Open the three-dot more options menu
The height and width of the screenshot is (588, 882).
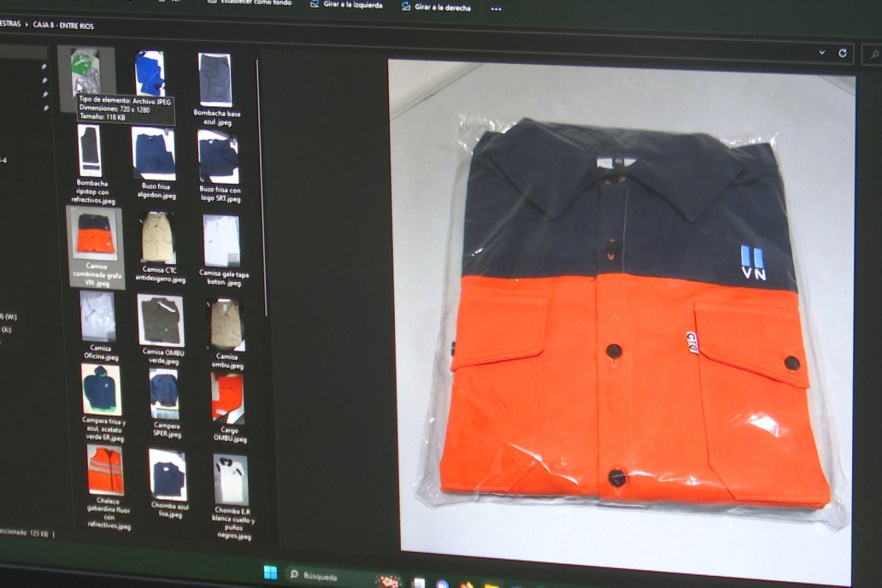pos(496,9)
